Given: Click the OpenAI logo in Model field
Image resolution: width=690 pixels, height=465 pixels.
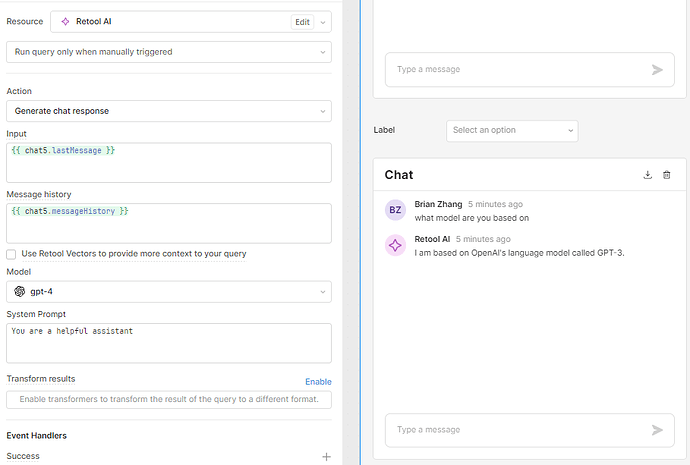Looking at the screenshot, I should 20,291.
